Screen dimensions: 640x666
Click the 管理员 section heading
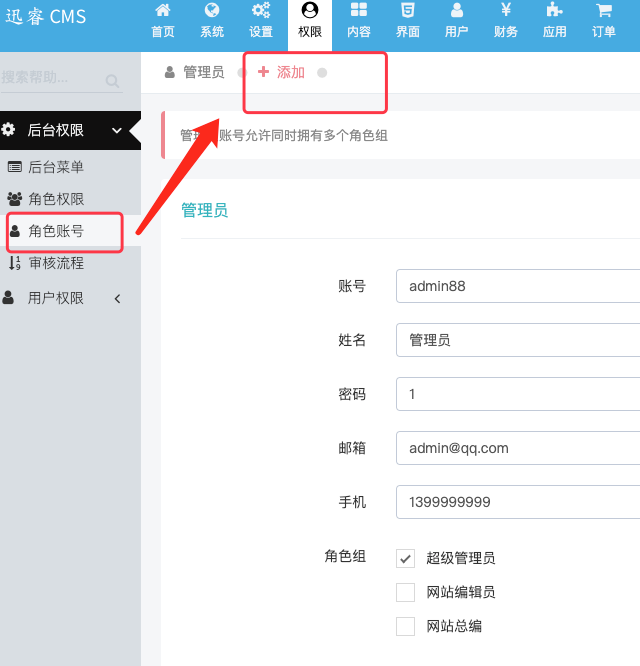tap(205, 210)
